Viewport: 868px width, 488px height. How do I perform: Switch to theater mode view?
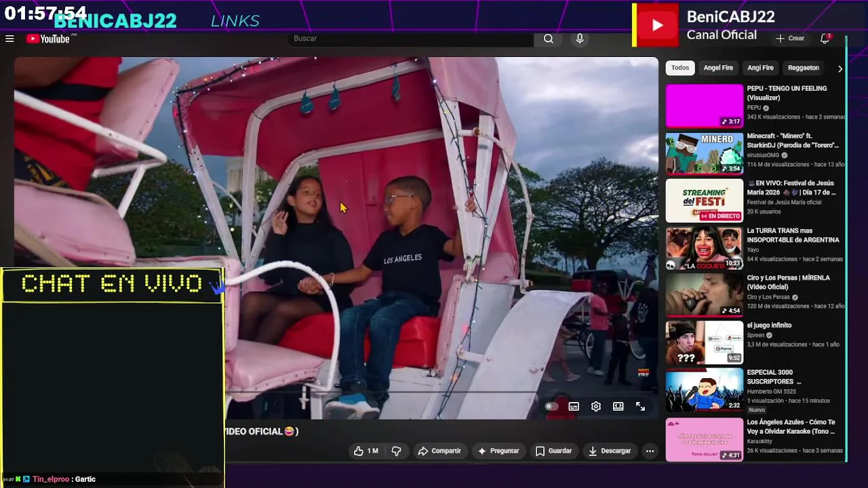click(x=618, y=407)
